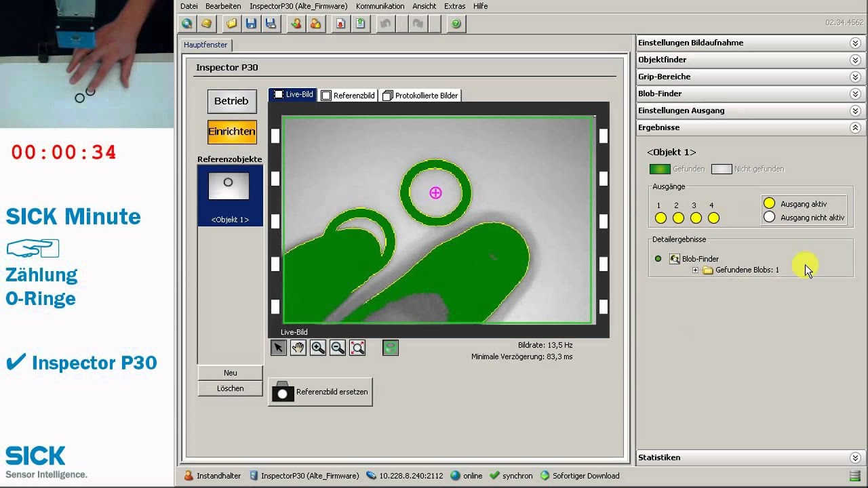Viewport: 868px width, 488px height.
Task: Click the green help question mark icon
Action: click(456, 24)
